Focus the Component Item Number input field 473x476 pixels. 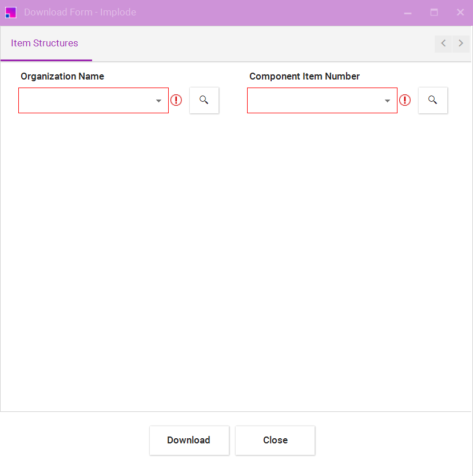coord(315,101)
